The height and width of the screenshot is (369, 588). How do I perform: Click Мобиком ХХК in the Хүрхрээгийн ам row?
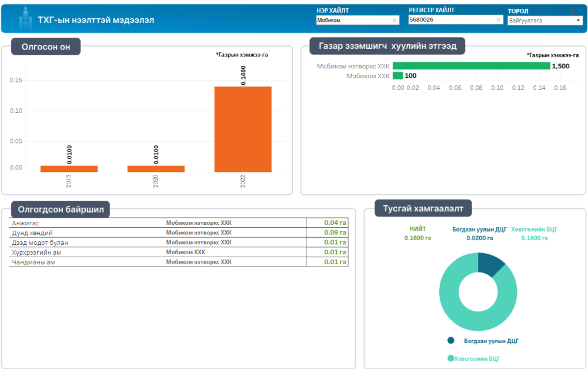point(186,252)
